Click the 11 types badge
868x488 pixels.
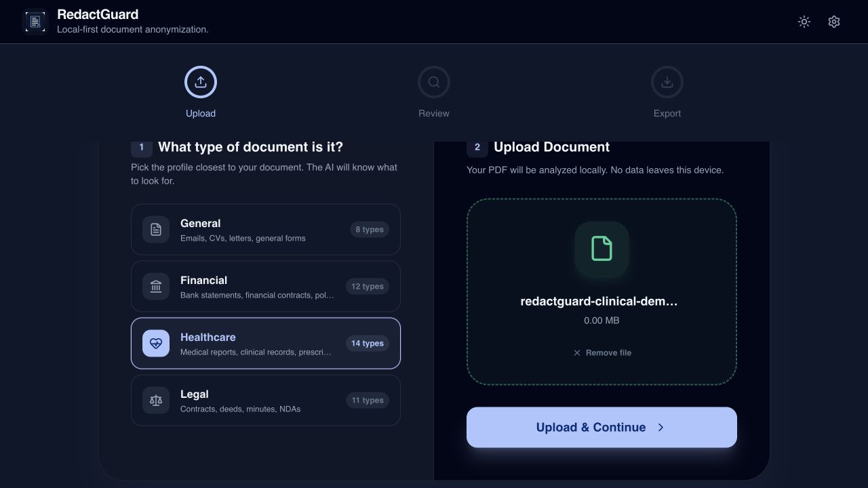pos(368,400)
